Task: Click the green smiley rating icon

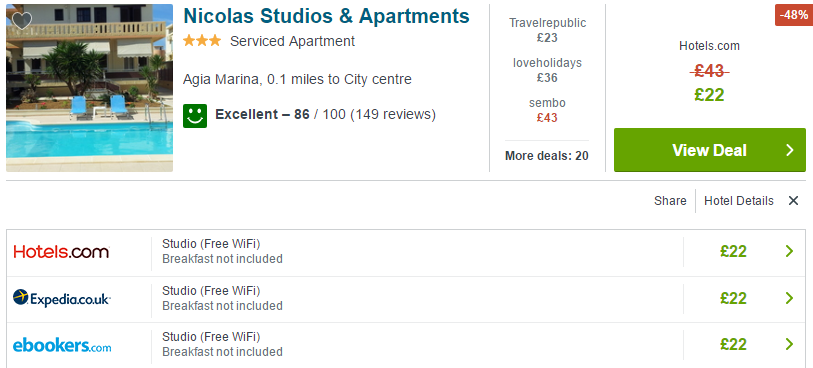Action: tap(195, 116)
